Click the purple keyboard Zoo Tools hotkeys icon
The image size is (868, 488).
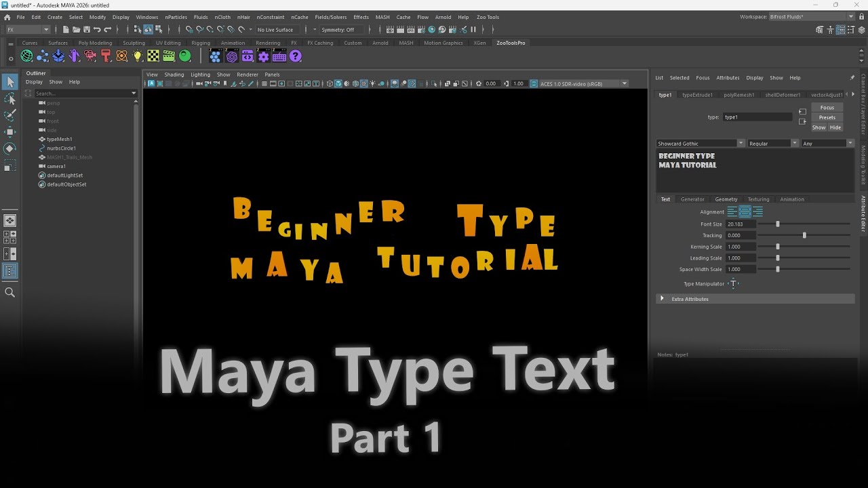279,56
